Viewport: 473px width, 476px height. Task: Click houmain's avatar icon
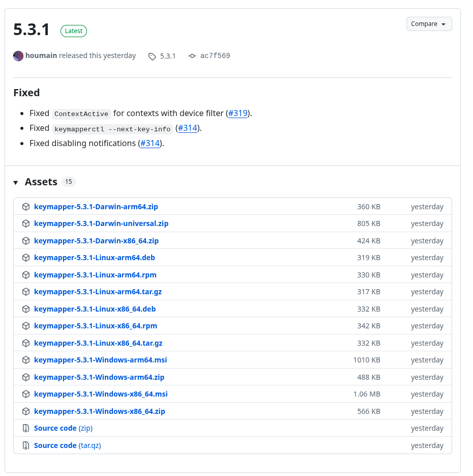[x=18, y=56]
